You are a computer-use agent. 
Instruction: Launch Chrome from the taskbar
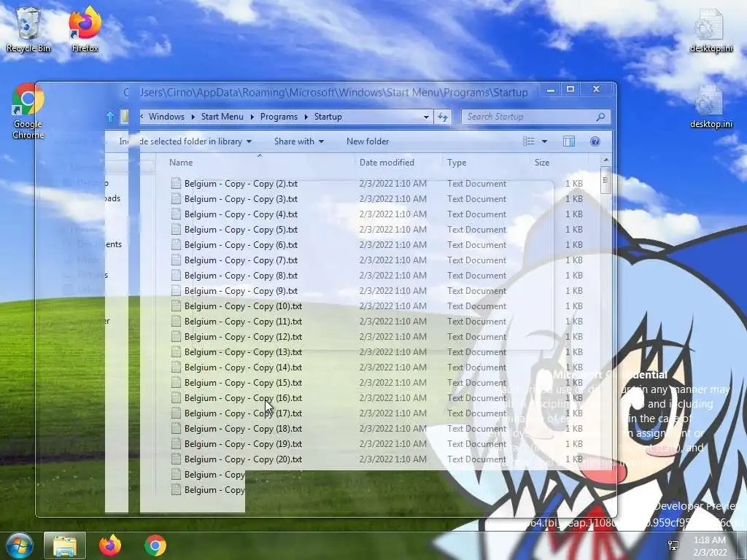point(155,545)
